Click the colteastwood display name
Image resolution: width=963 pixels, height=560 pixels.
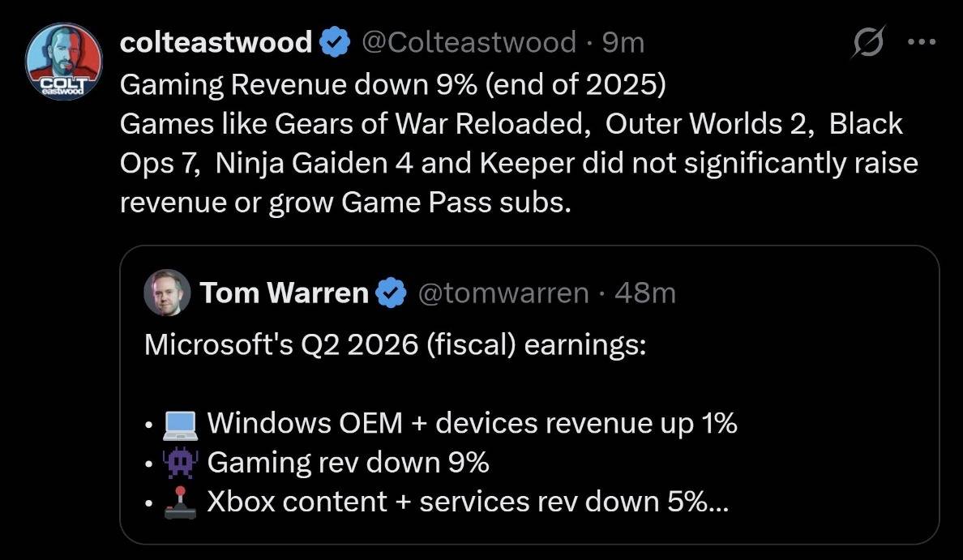(x=216, y=42)
